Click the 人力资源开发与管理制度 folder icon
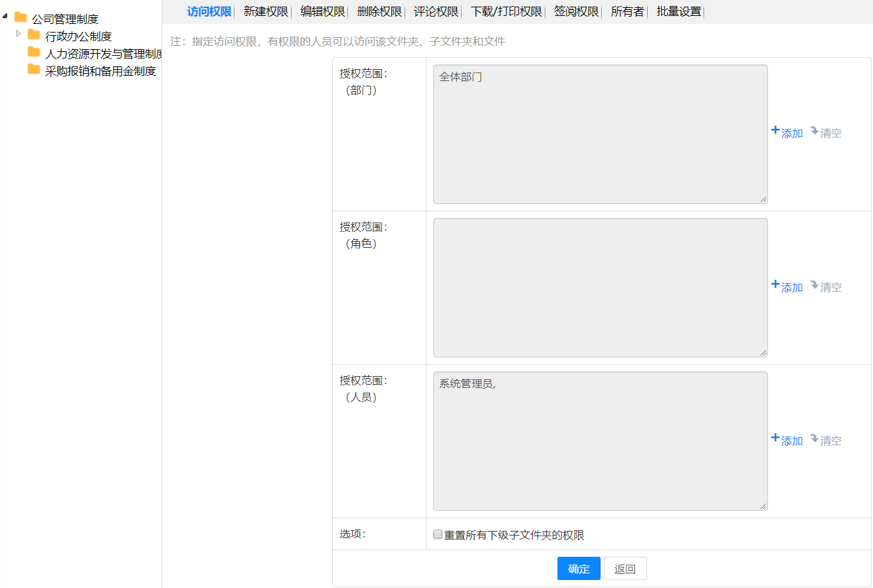This screenshot has height=588, width=873. 34,52
